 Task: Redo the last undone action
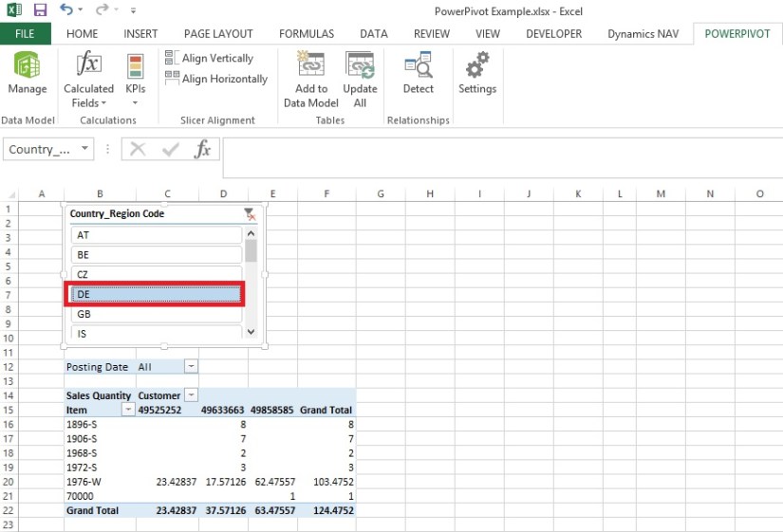pyautogui.click(x=103, y=9)
